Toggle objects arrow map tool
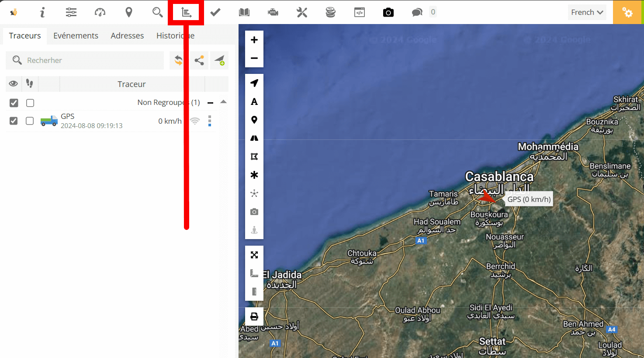Viewport: 644px width, 358px height. point(254,83)
